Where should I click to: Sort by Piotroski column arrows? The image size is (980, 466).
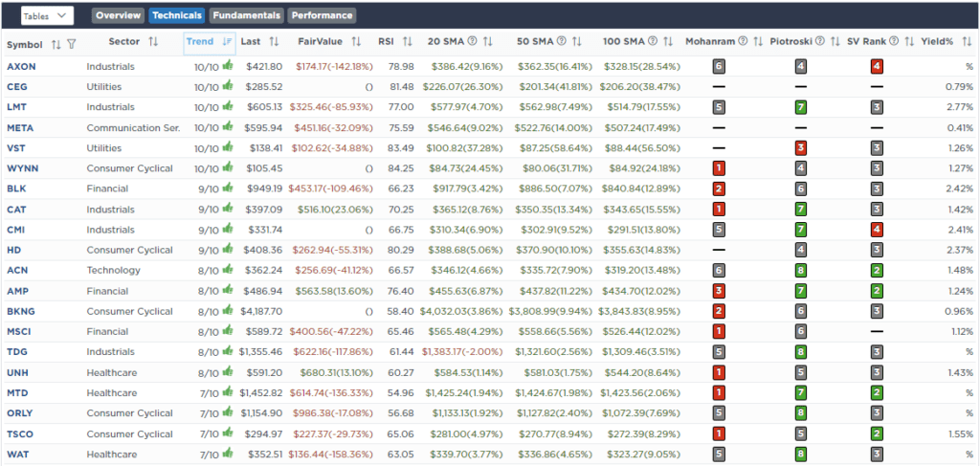point(835,42)
